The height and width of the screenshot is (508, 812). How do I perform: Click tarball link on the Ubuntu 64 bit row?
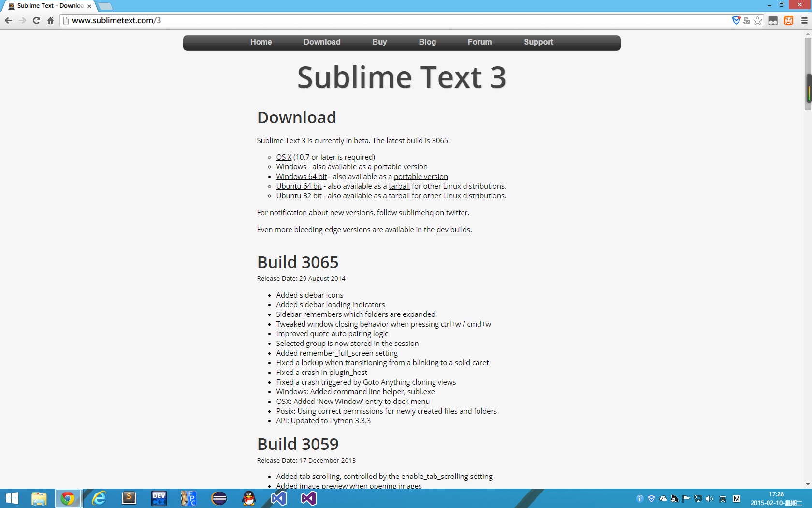399,186
